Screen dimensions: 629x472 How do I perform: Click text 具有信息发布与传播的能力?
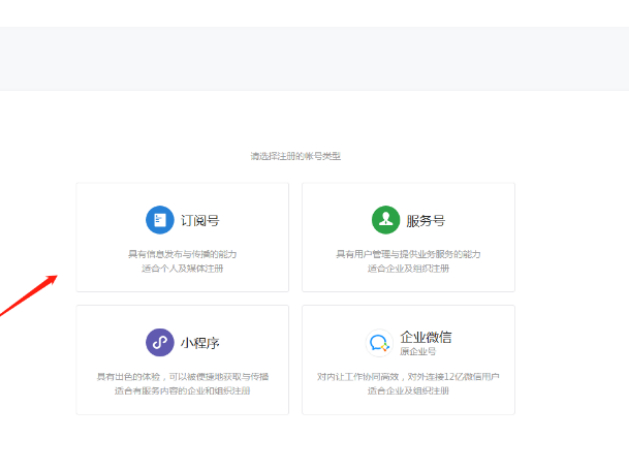pyautogui.click(x=182, y=254)
